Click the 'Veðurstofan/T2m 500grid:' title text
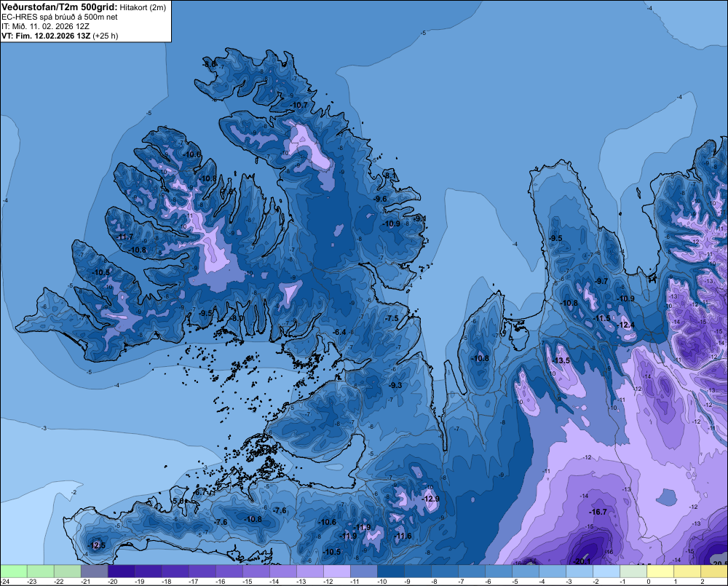Screen dimensions: 728x586 pos(60,7)
